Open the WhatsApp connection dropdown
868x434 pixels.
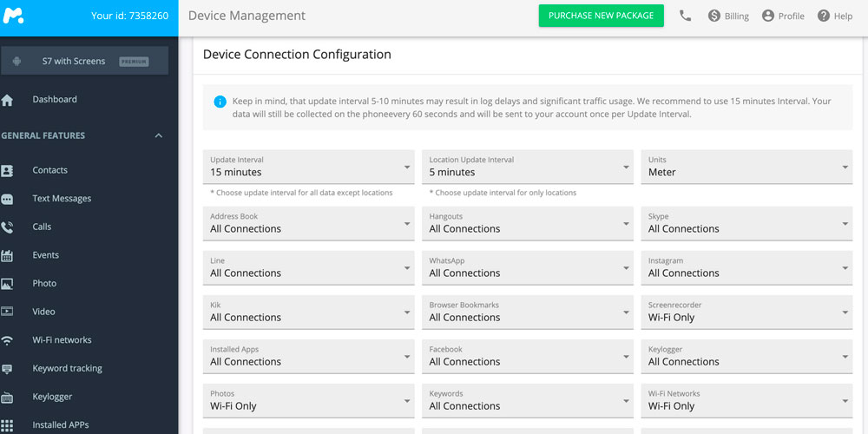(528, 268)
